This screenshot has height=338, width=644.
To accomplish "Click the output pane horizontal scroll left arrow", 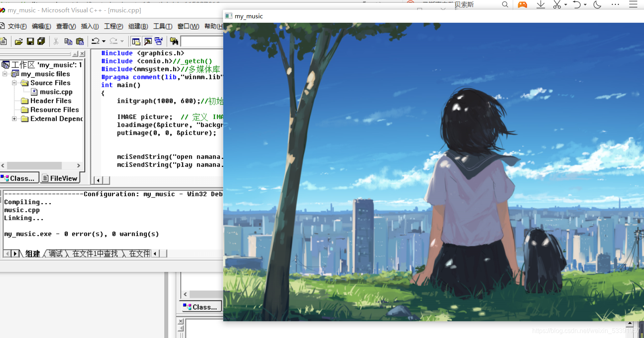I will [x=155, y=254].
